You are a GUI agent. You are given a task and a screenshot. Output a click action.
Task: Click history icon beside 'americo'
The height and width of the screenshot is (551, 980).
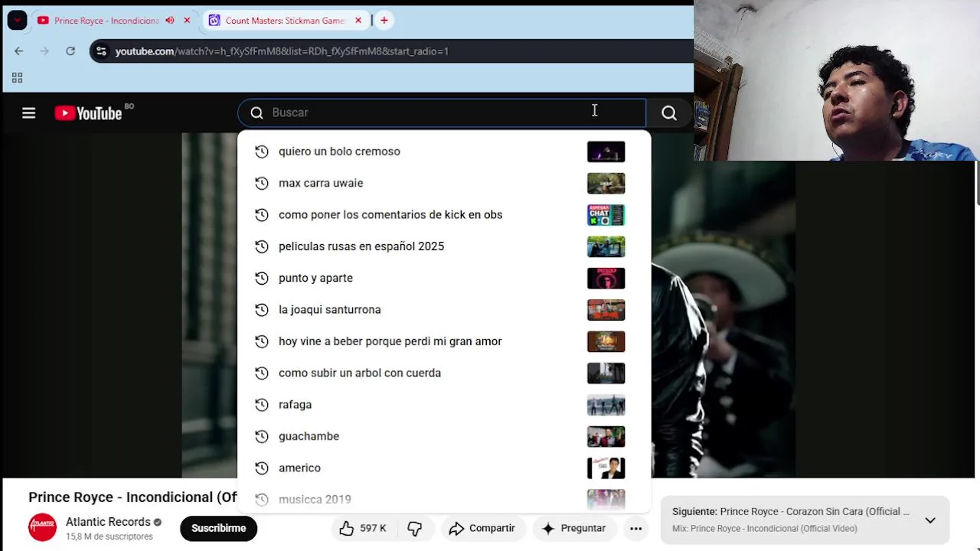click(x=262, y=468)
